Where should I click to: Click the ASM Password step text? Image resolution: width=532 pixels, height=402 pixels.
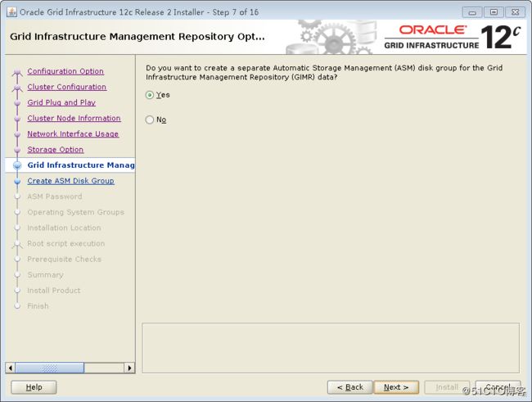tap(55, 196)
